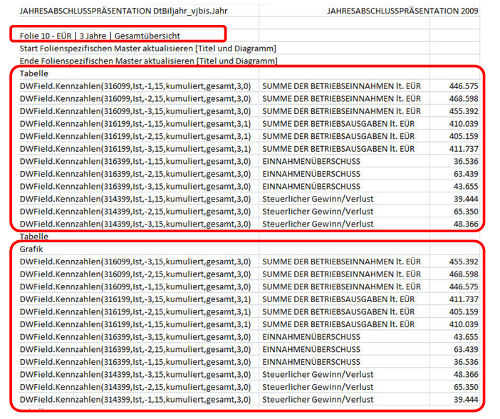Select formula 316399,Ist,-1 in the Tabelle block
This screenshot has width=500, height=419.
click(x=135, y=161)
